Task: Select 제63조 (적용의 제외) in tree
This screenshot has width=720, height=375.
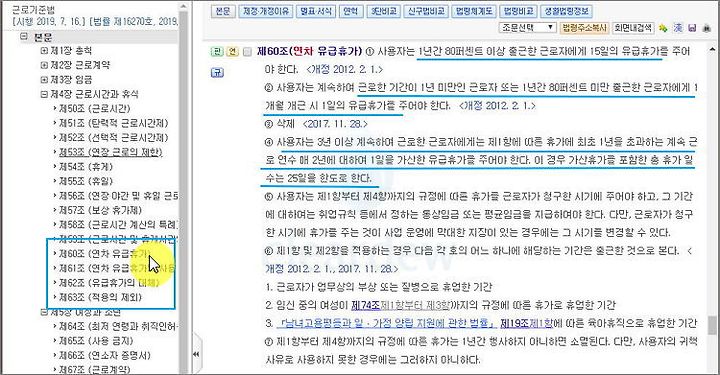Action: 100,297
